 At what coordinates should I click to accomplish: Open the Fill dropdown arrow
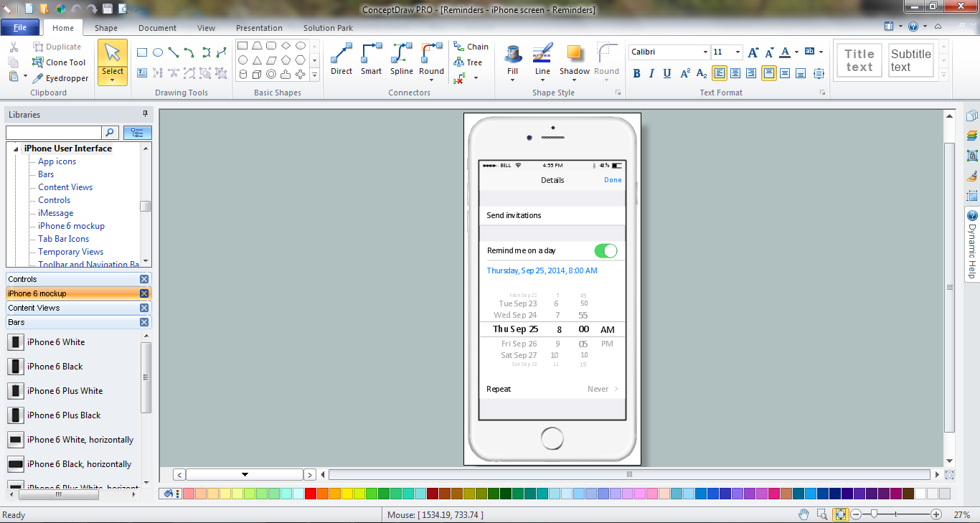tap(512, 80)
